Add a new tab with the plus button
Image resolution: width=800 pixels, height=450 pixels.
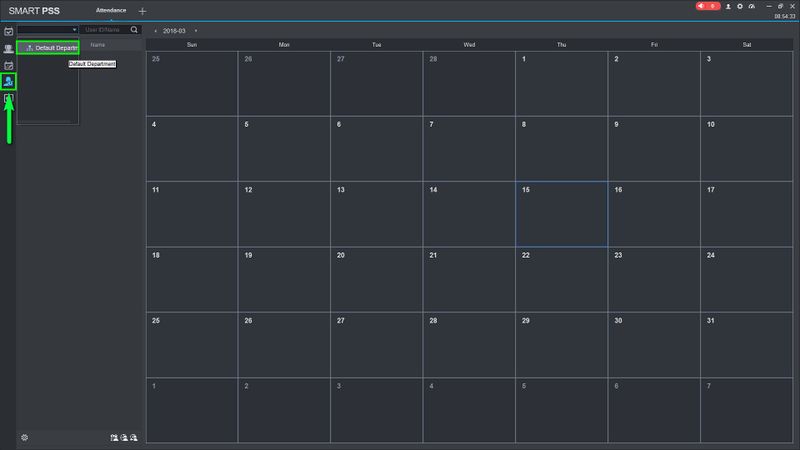142,11
